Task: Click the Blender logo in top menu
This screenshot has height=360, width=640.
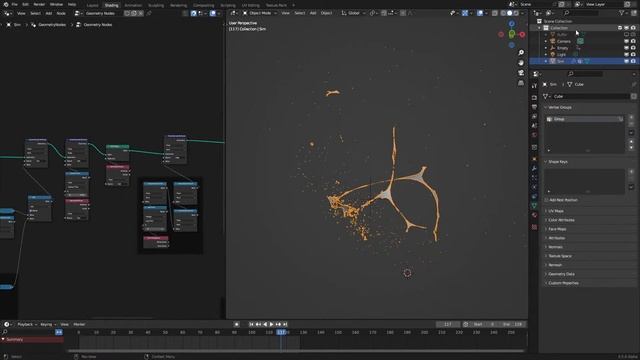Action: coord(6,4)
